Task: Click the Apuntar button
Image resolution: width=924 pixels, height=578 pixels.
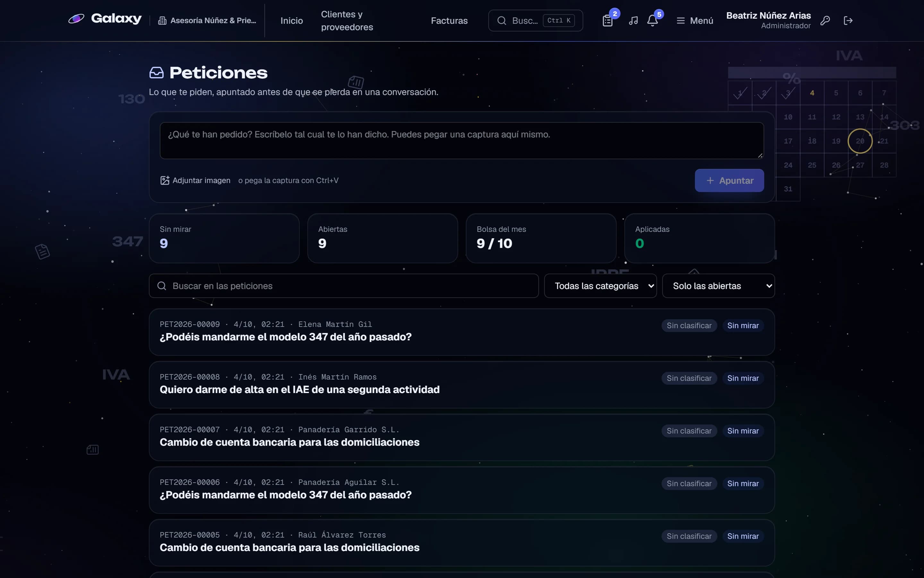Action: point(729,180)
